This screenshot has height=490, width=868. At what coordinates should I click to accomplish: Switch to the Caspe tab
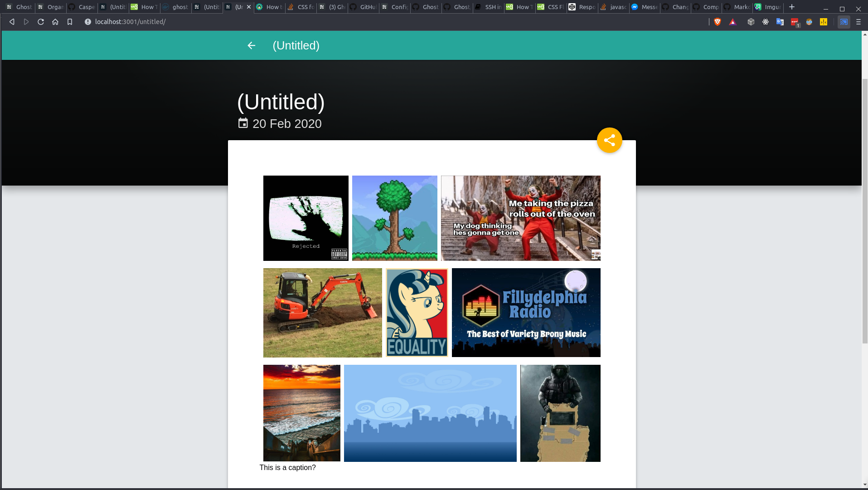(82, 7)
